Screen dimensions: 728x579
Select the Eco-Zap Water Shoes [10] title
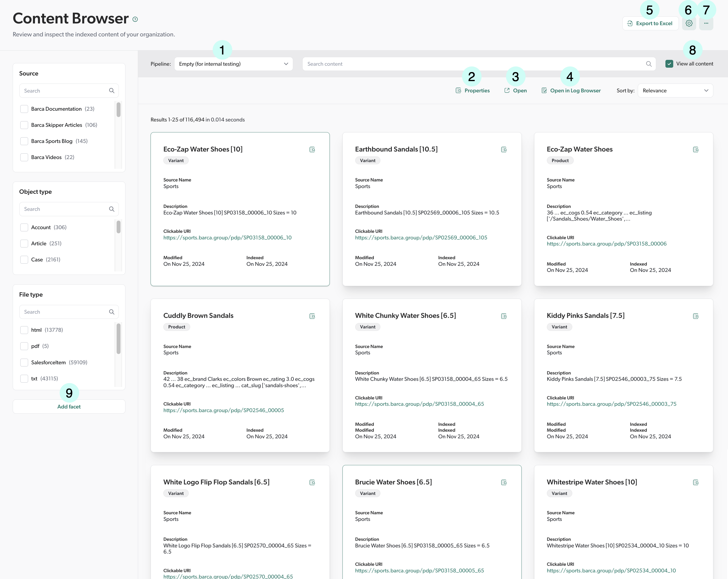tap(203, 149)
